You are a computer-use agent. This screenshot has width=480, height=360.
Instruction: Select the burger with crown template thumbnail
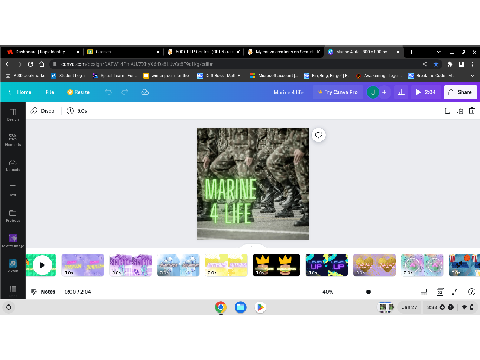[x=276, y=265]
